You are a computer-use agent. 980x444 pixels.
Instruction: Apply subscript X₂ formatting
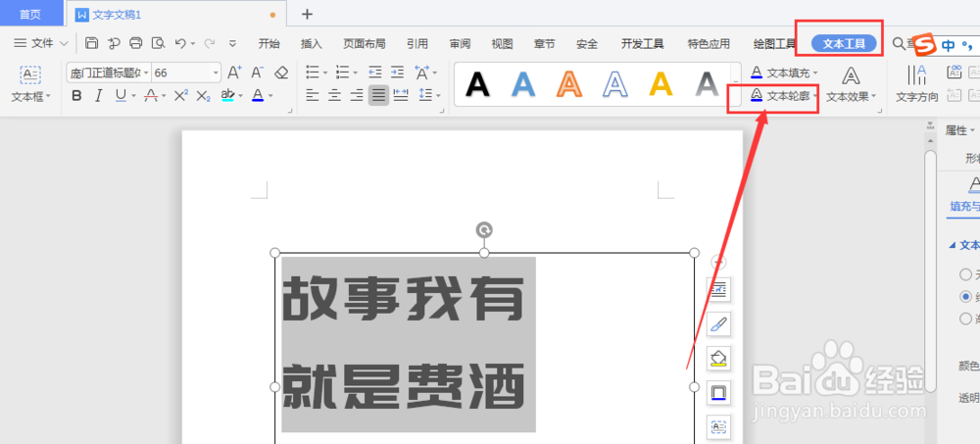203,96
